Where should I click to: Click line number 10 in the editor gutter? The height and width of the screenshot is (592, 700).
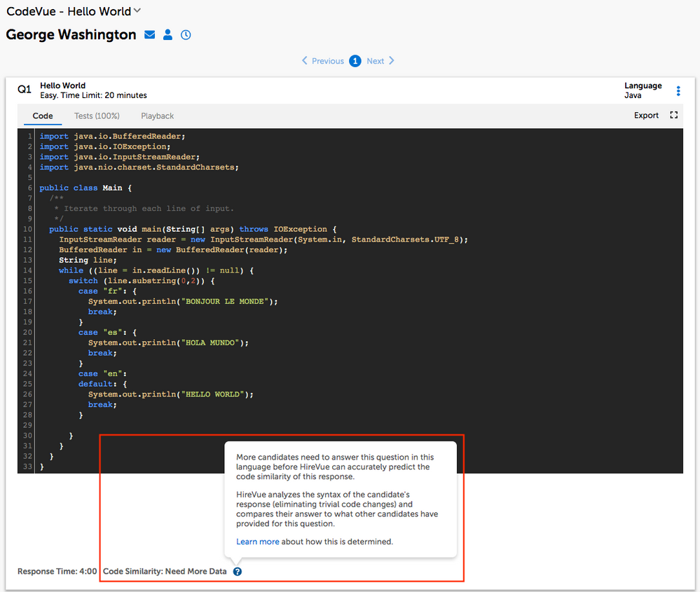point(27,229)
